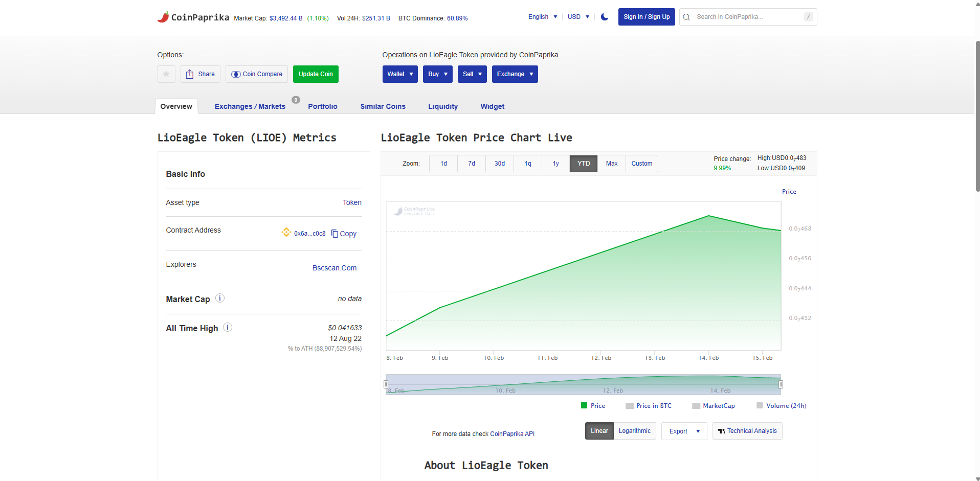Toggle Price in BTC series

pyautogui.click(x=649, y=405)
